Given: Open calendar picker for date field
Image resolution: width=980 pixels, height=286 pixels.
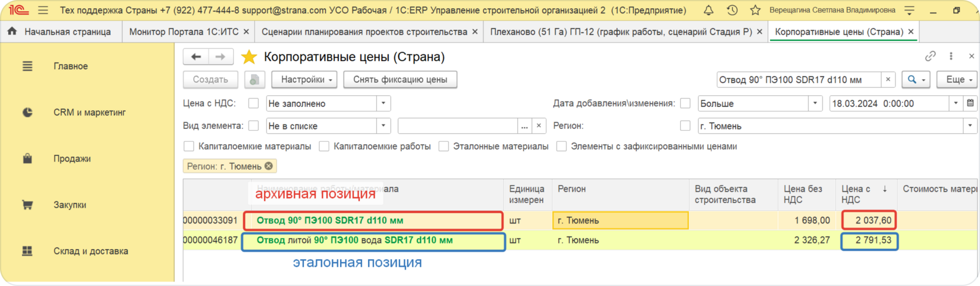Looking at the screenshot, I should coord(971,103).
